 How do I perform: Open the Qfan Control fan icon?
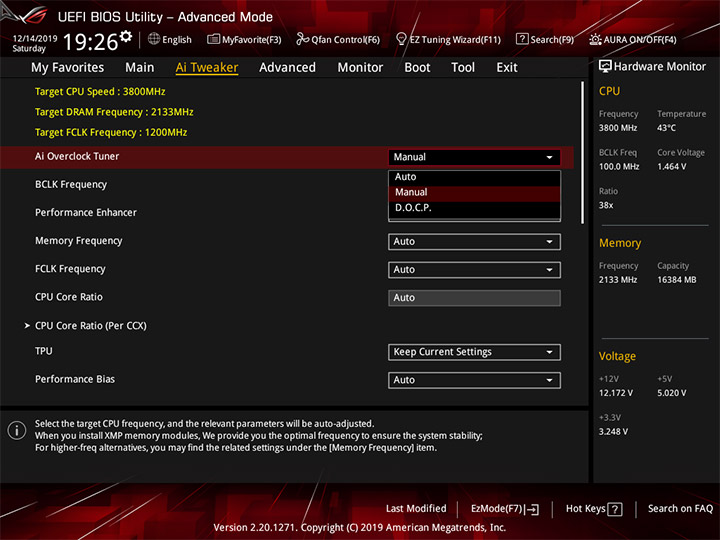302,39
